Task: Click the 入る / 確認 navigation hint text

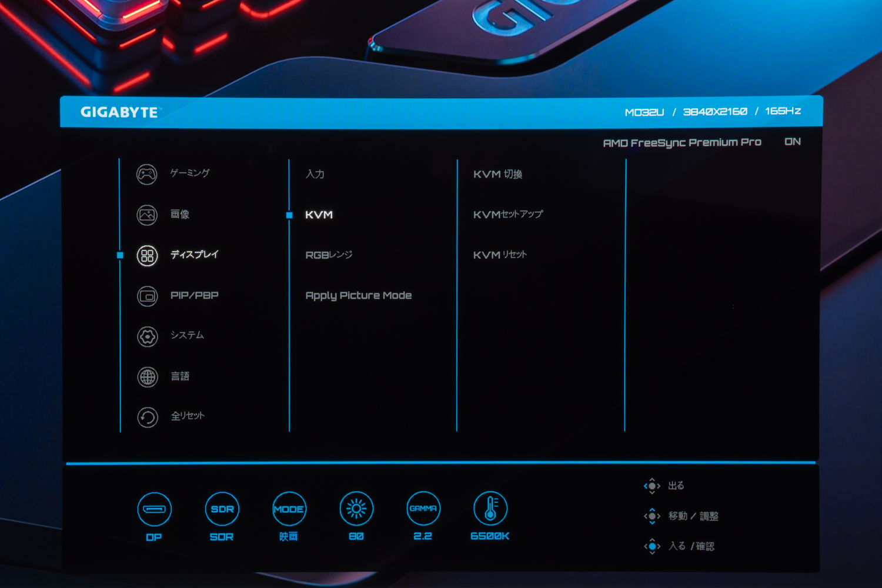Action: (691, 546)
